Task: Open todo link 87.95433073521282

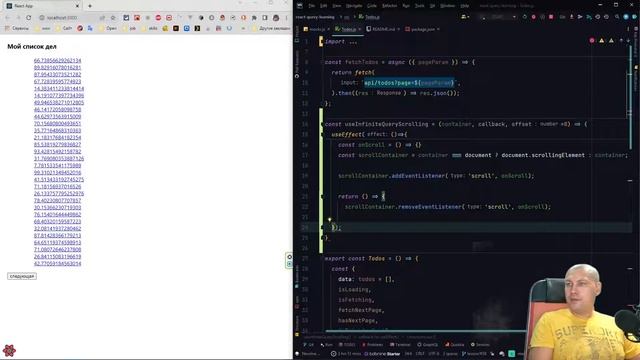Action: click(x=58, y=74)
